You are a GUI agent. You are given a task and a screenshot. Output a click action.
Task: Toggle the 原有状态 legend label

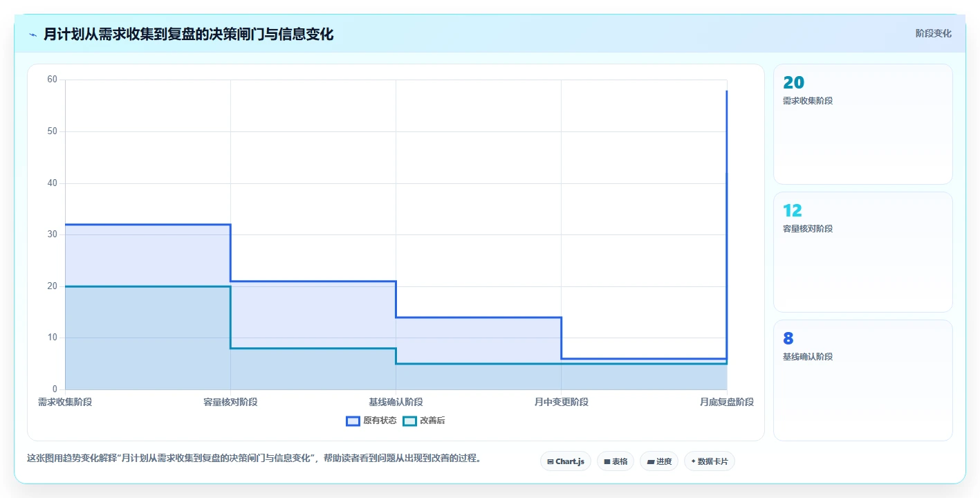coord(380,421)
